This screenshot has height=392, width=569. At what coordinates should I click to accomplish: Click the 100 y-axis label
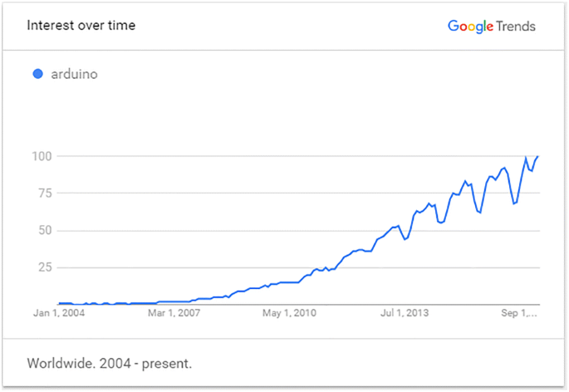[42, 156]
